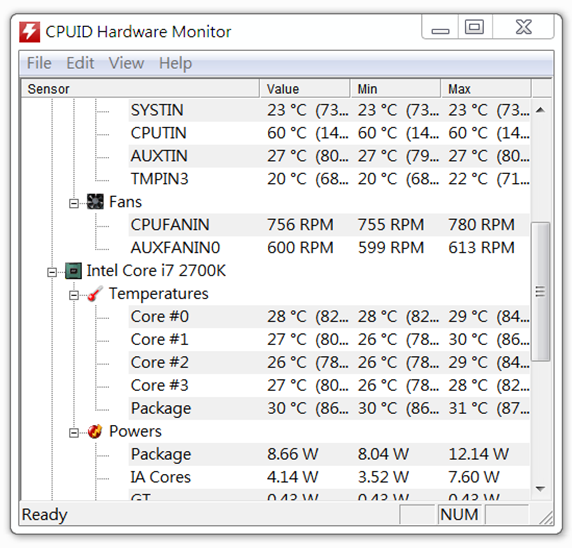This screenshot has height=548, width=572.
Task: Collapse the Temperatures node under Intel Core
Action: (x=74, y=295)
